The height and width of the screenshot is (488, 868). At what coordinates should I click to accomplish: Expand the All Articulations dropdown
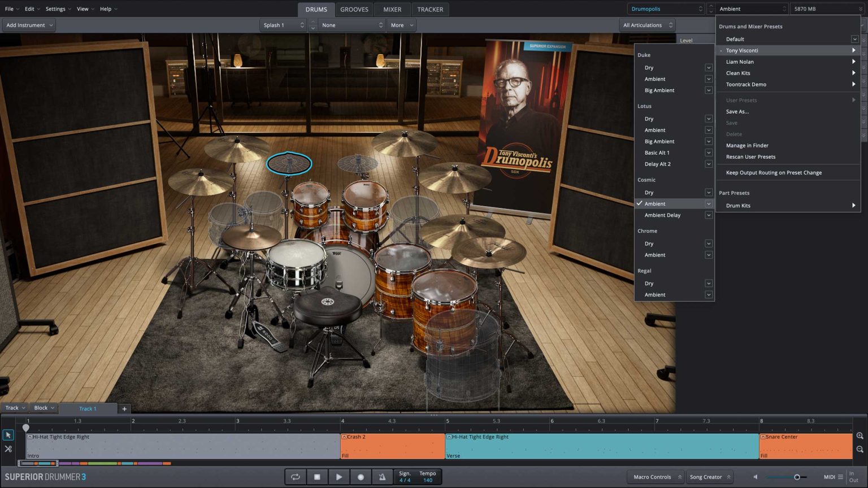click(648, 25)
